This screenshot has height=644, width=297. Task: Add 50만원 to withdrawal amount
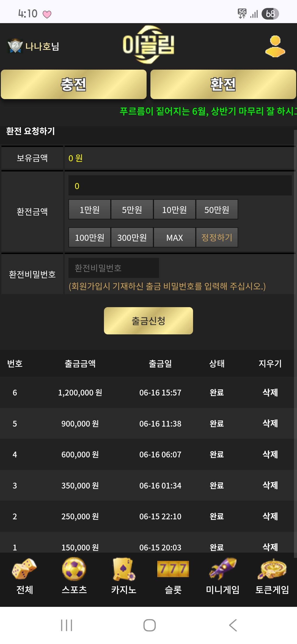(x=217, y=209)
